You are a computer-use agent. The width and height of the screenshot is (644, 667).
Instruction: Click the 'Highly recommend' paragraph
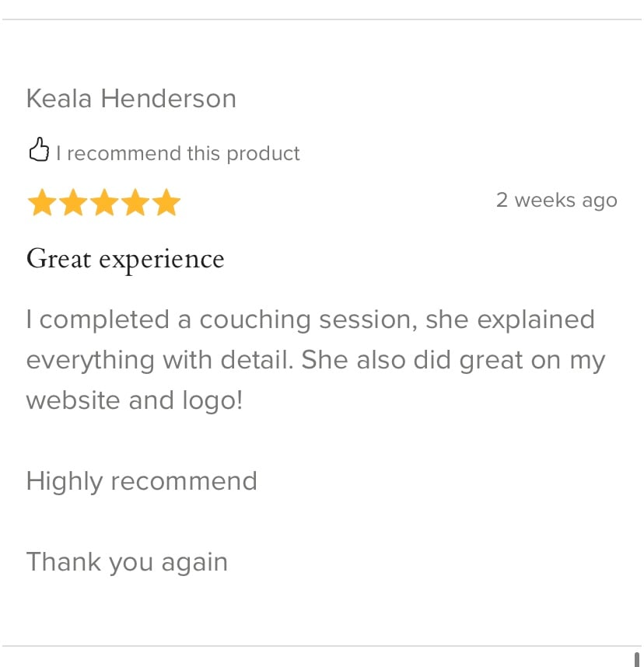tap(142, 481)
